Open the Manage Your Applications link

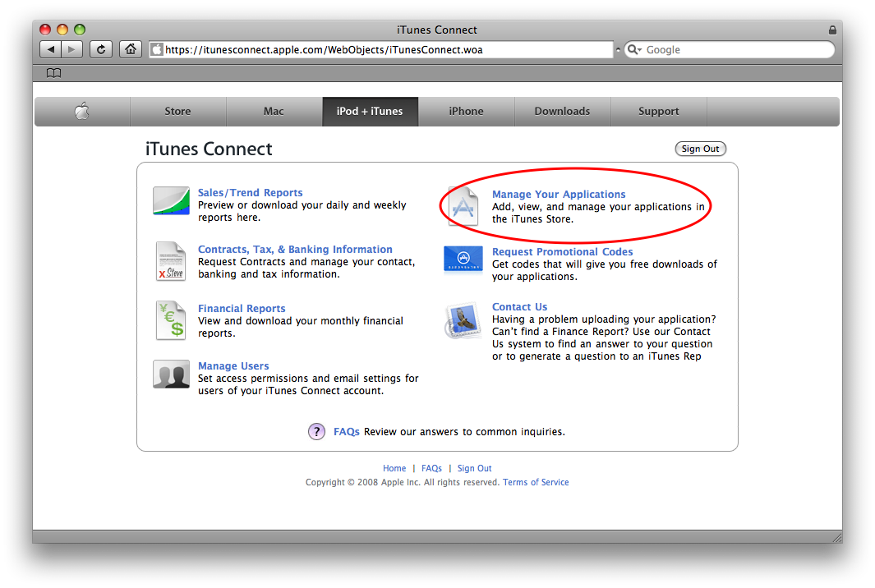point(559,194)
